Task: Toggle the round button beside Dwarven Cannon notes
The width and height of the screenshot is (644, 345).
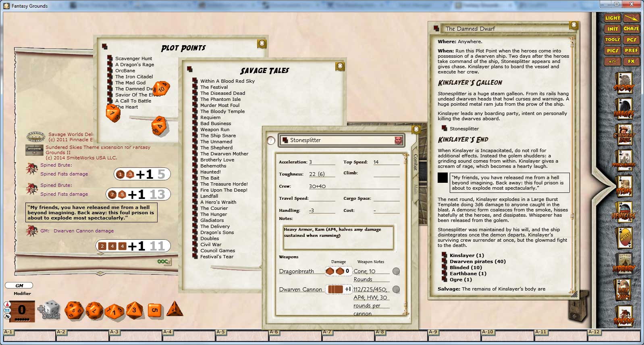Action: [x=396, y=289]
